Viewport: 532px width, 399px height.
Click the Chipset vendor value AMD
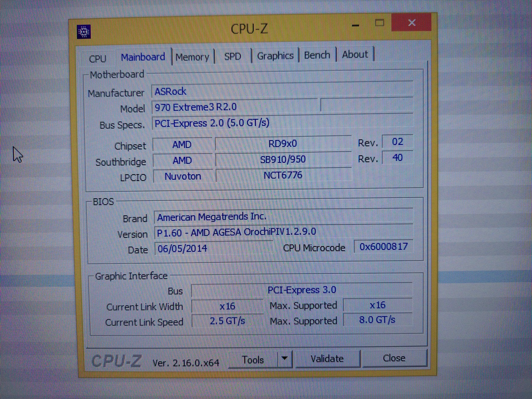point(182,145)
